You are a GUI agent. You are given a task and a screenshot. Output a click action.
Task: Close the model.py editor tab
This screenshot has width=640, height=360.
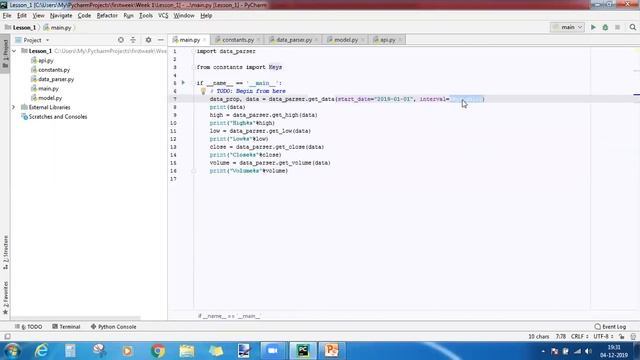362,40
